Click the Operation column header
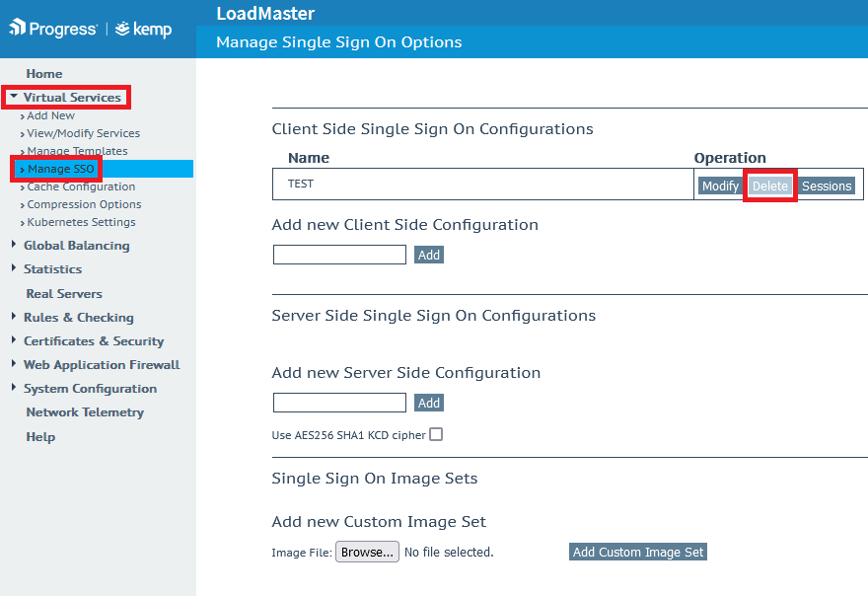 point(730,158)
